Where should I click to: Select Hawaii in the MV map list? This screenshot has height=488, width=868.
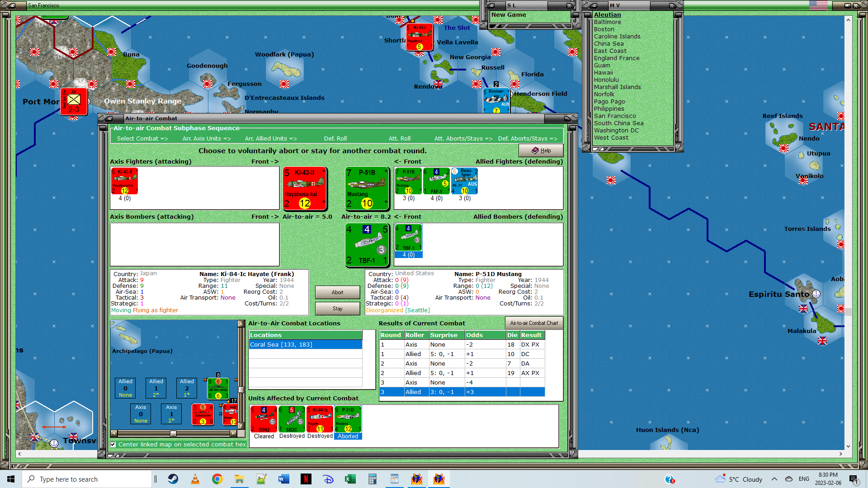click(603, 72)
